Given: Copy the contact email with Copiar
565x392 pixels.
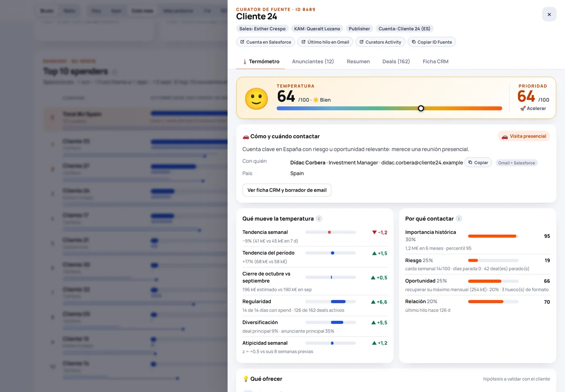Looking at the screenshot, I should point(478,163).
